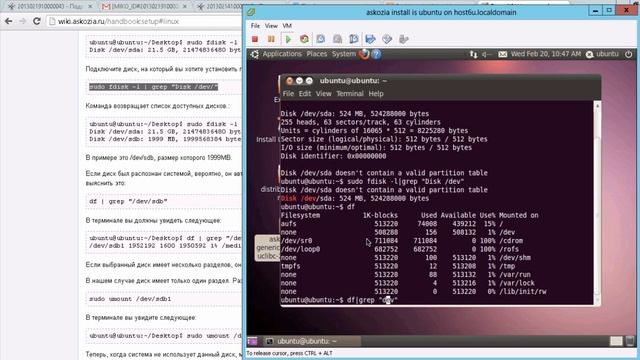Revert to snapshot toolbar icon

pos(338,39)
